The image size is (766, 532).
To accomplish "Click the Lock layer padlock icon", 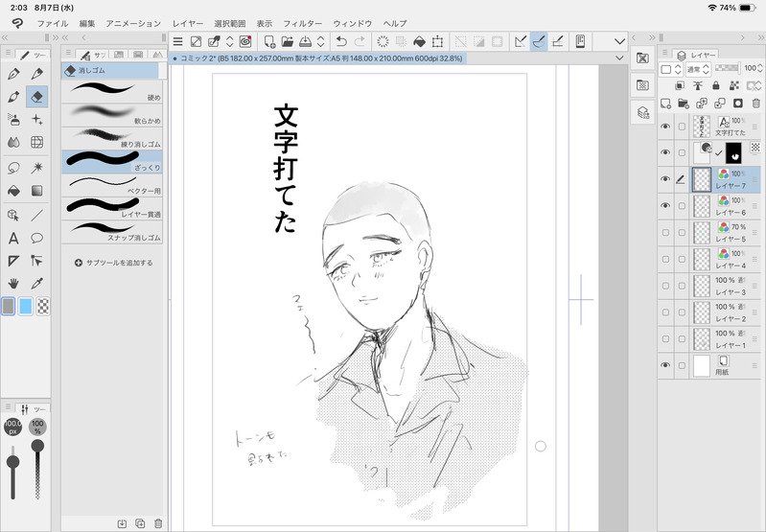I will click(x=716, y=85).
